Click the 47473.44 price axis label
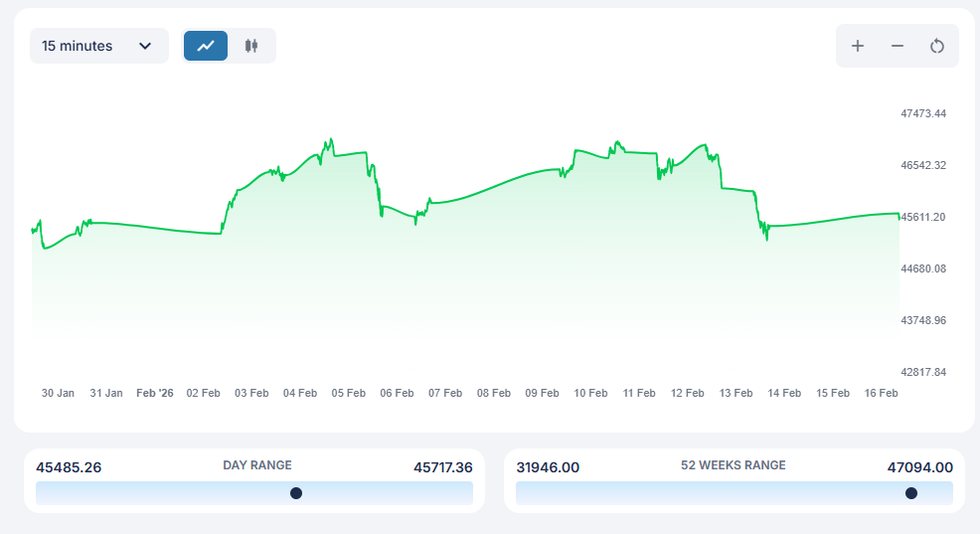 pyautogui.click(x=923, y=113)
